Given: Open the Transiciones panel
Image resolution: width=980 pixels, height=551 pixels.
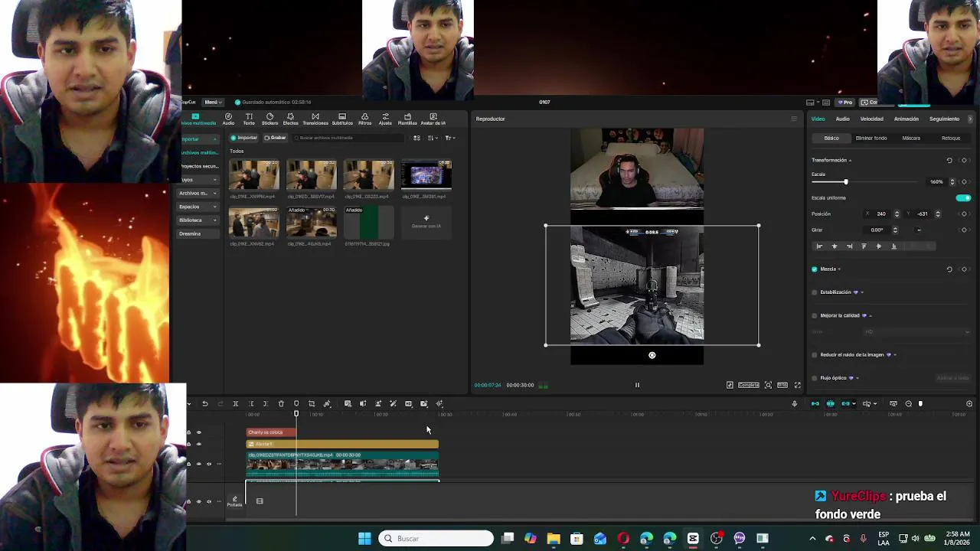Looking at the screenshot, I should [315, 119].
